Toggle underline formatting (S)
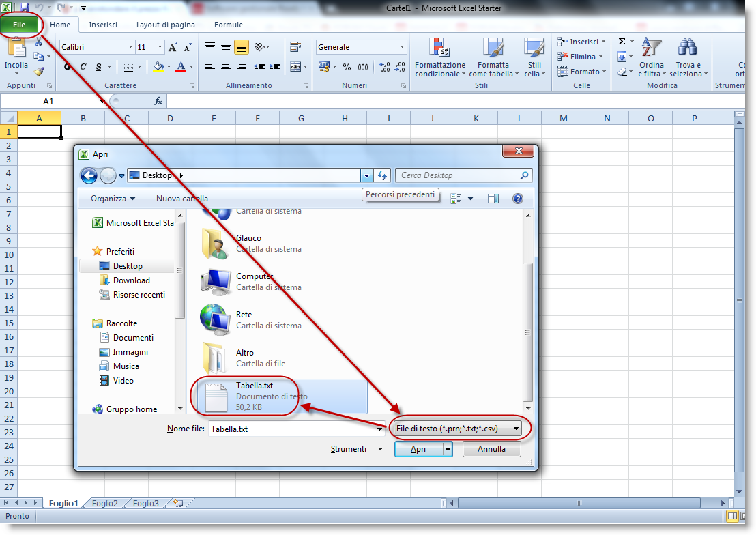 98,67
